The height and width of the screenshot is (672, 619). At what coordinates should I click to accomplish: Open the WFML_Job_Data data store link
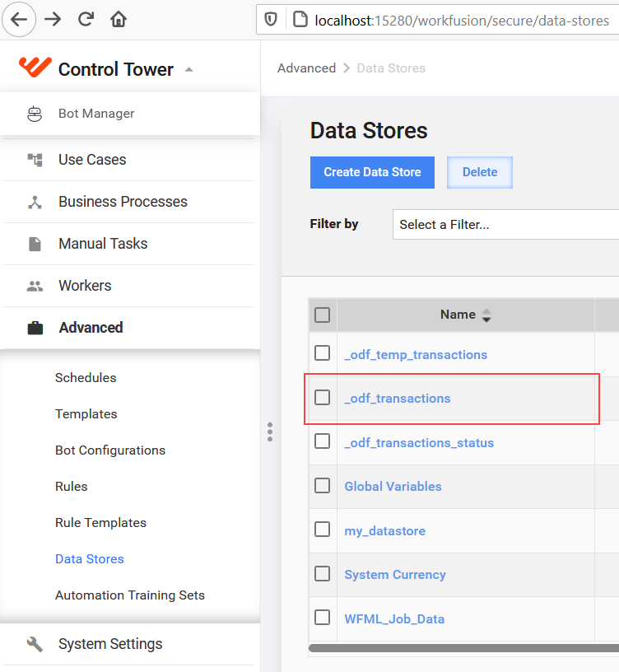[394, 619]
